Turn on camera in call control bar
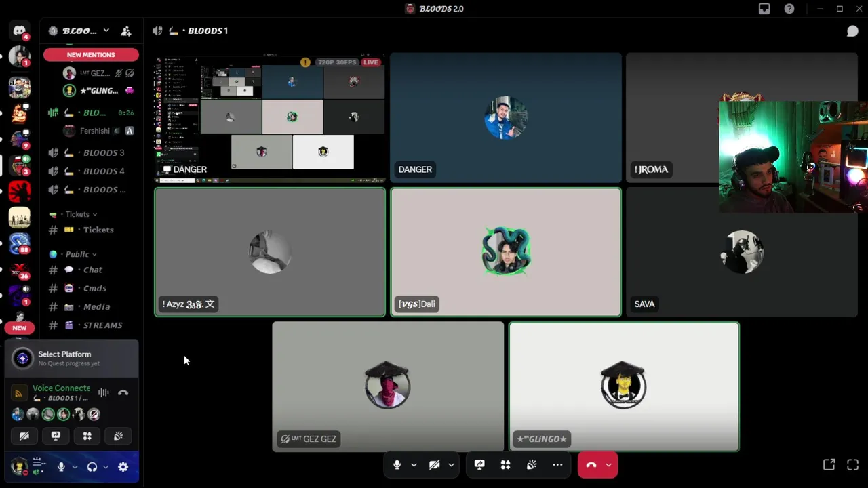The image size is (868, 488). pos(435,465)
